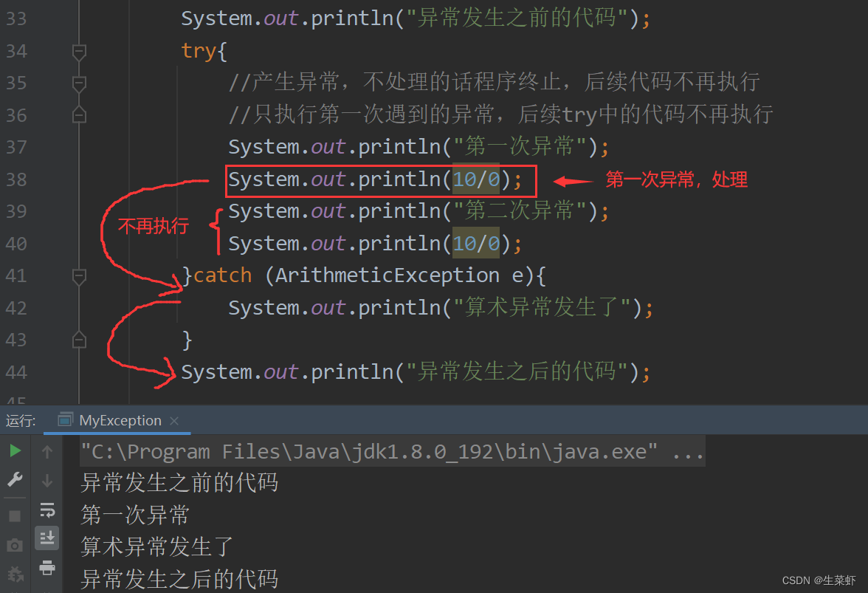Viewport: 868px width, 593px height.
Task: Collapse the block marker at line 43
Action: coord(79,339)
